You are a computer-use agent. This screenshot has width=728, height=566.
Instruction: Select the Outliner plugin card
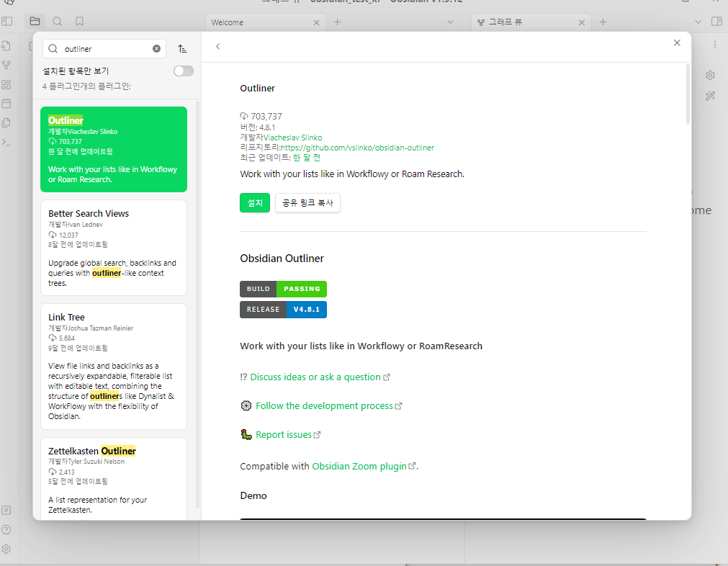tap(114, 150)
